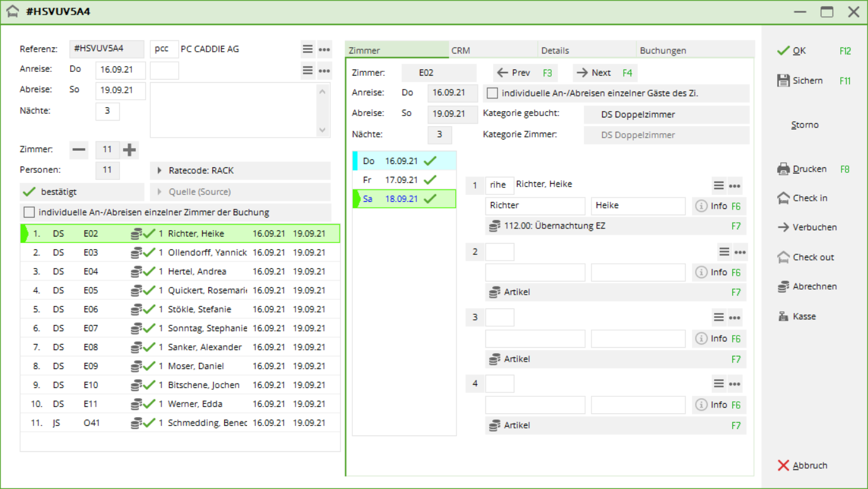Screen dimensions: 868x489
Task: Open the Kasse cash register
Action: (x=783, y=317)
